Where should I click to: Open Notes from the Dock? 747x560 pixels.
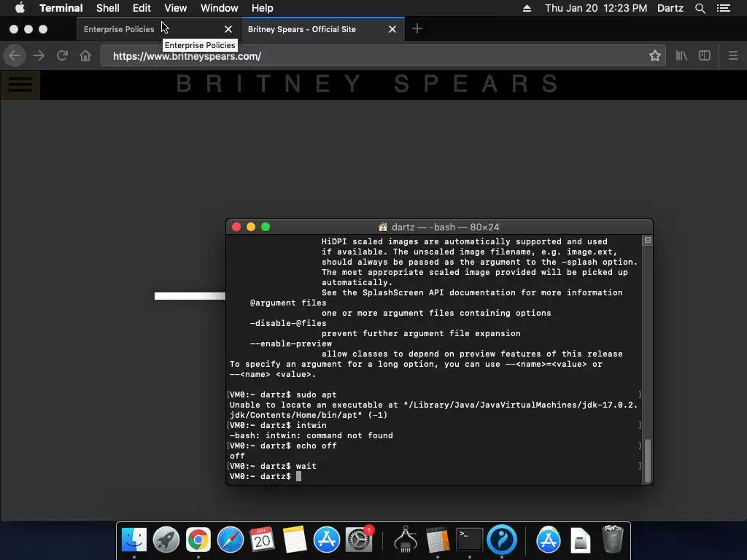295,540
